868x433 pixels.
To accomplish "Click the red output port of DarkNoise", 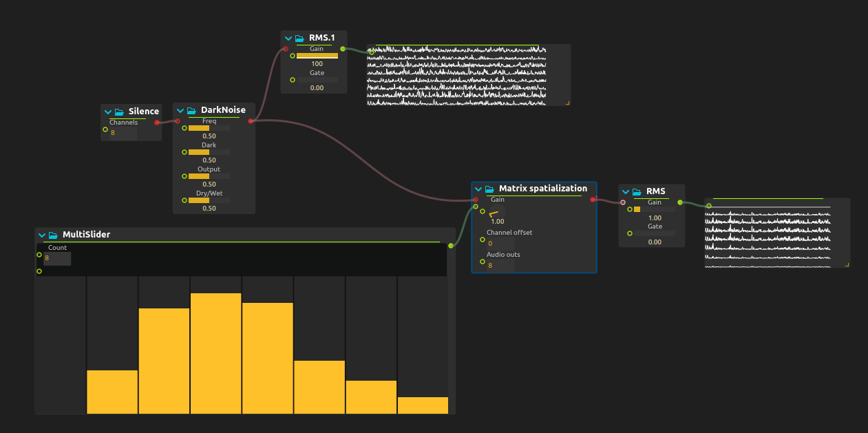I will pyautogui.click(x=251, y=121).
